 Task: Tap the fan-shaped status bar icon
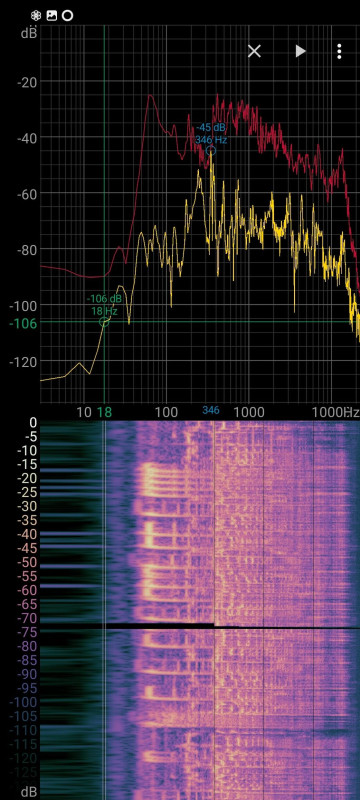35,15
